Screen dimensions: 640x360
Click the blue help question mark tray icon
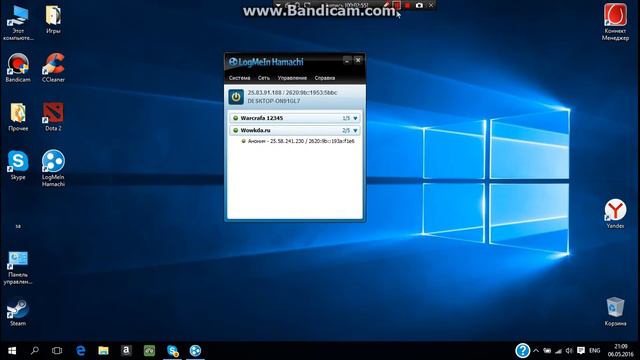click(x=522, y=351)
